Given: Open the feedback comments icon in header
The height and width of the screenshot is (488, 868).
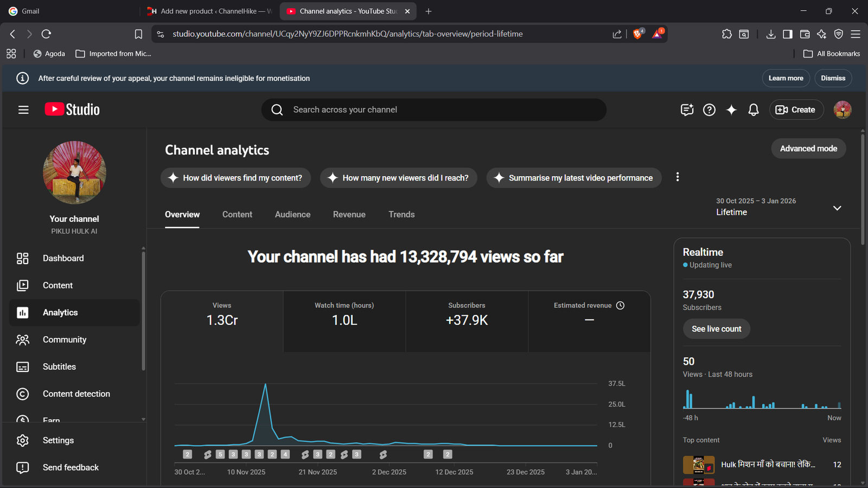Looking at the screenshot, I should [x=687, y=110].
